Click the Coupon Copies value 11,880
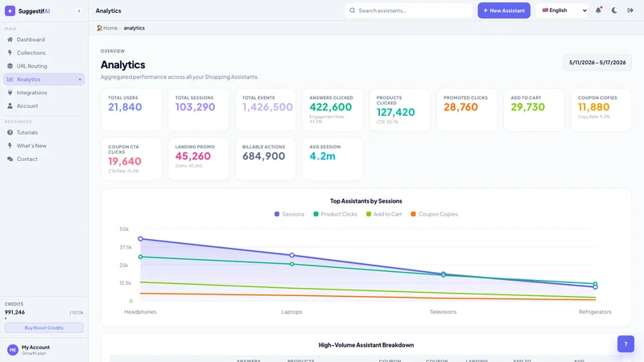The height and width of the screenshot is (362, 644). pos(593,107)
